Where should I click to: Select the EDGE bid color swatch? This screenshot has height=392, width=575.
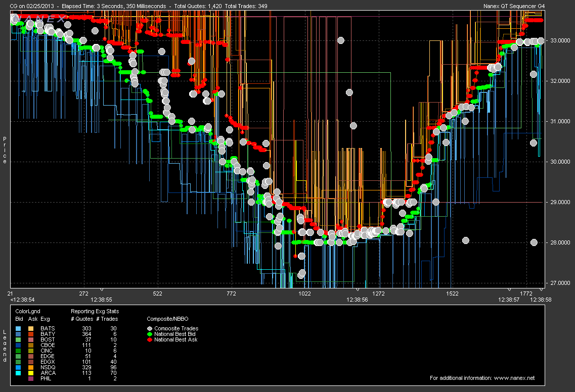point(19,356)
